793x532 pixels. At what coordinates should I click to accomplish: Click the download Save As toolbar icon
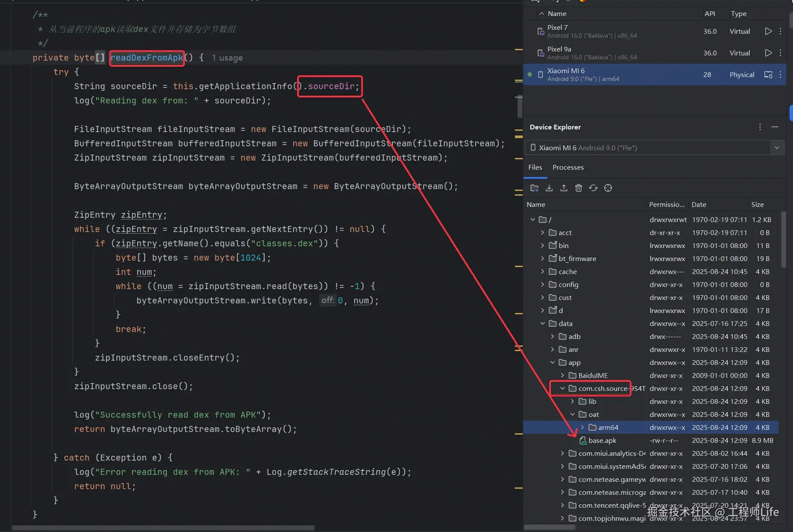pyautogui.click(x=549, y=188)
